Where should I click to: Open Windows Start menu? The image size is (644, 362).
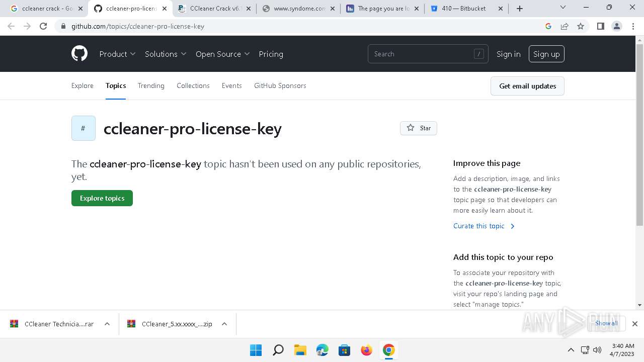click(256, 350)
